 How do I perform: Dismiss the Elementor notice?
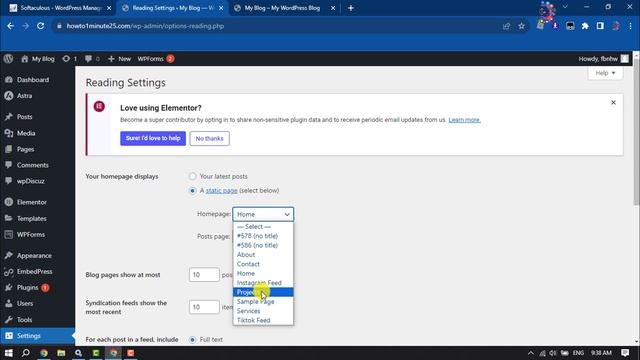pos(613,102)
